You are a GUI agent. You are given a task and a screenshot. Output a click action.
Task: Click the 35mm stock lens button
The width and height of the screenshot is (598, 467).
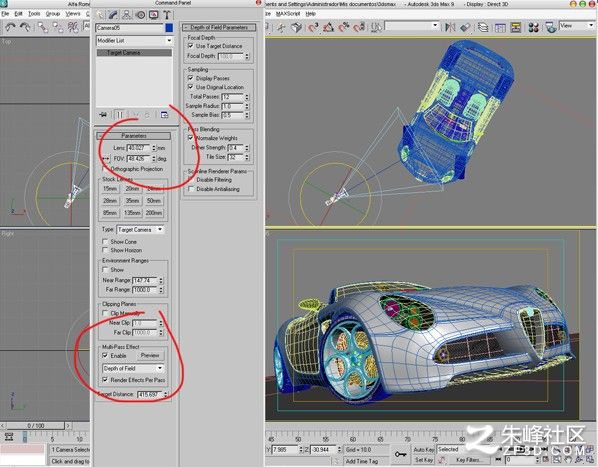132,201
